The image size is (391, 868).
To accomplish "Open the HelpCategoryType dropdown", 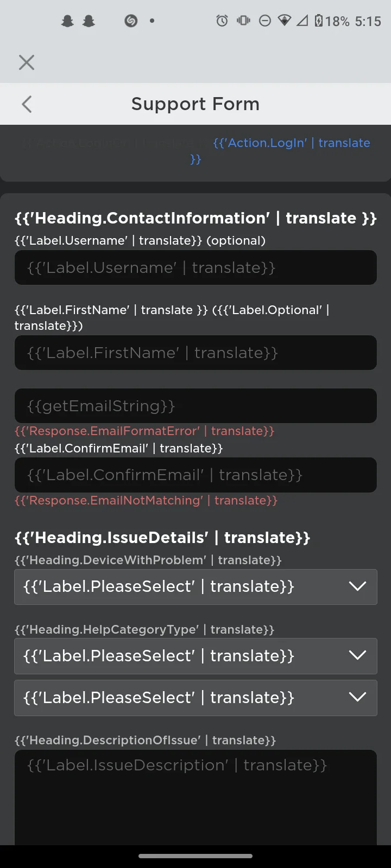I will pos(195,656).
